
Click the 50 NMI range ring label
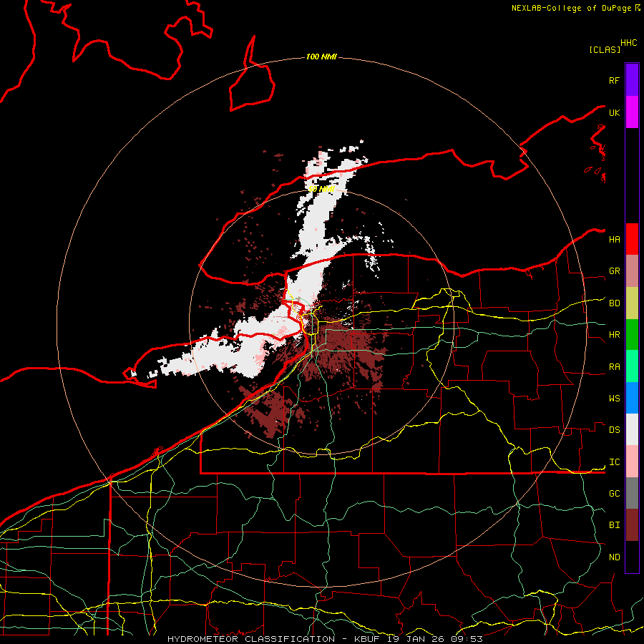pyautogui.click(x=321, y=189)
